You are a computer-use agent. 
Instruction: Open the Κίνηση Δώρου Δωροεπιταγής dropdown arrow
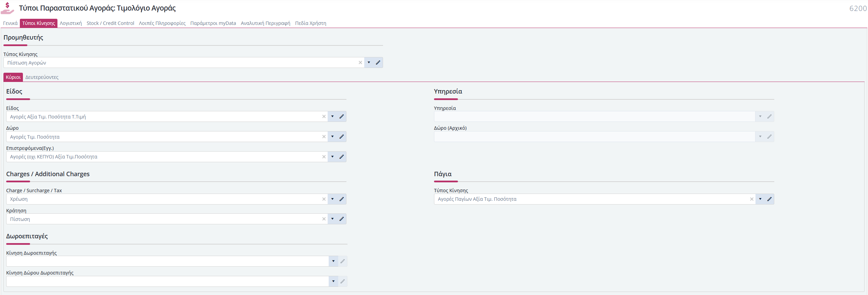pyautogui.click(x=333, y=281)
